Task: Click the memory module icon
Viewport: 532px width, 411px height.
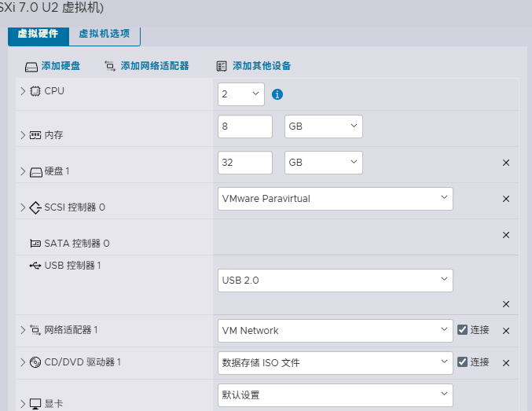Action: tap(35, 135)
